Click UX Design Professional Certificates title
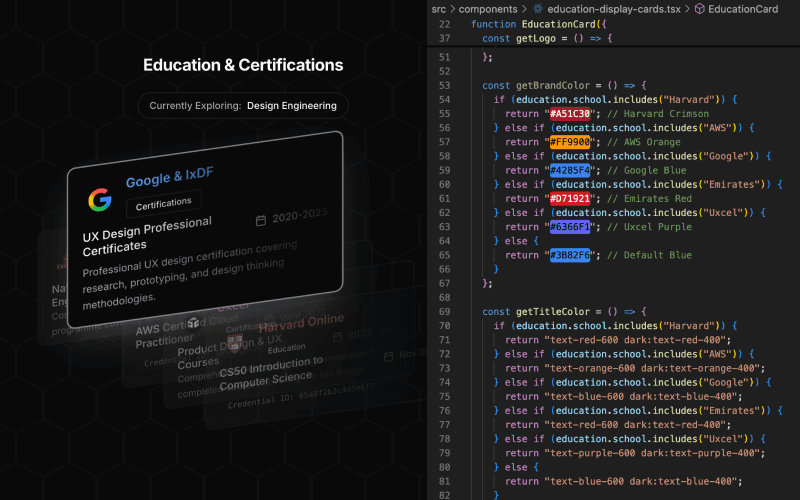Viewport: 800px width, 500px height. (x=147, y=236)
